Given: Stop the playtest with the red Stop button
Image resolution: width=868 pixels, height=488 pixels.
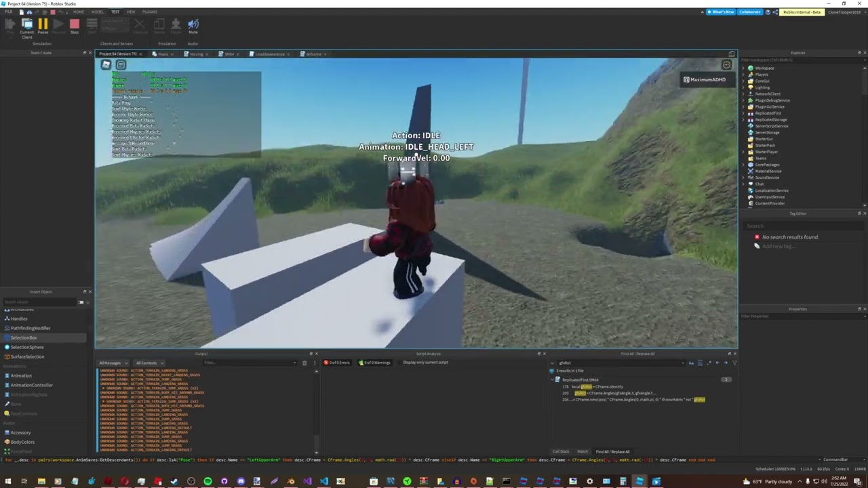Looking at the screenshot, I should coord(75,26).
